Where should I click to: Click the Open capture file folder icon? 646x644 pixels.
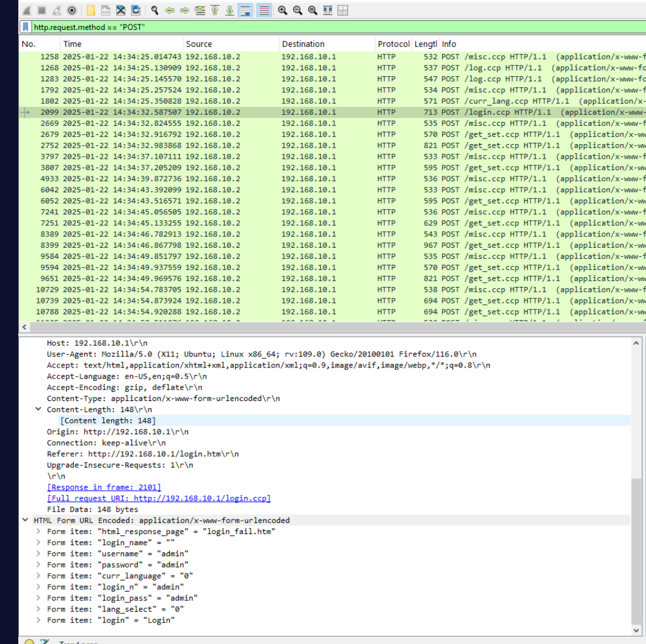(x=90, y=10)
